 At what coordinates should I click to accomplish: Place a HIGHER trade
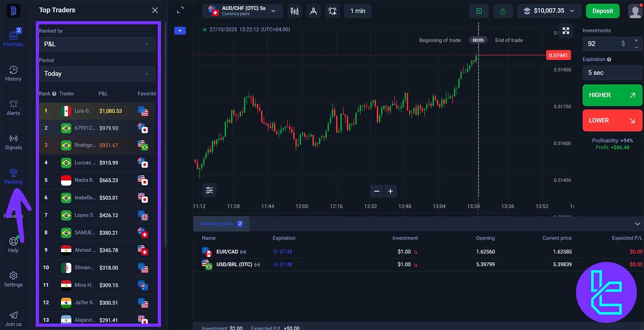coord(612,95)
